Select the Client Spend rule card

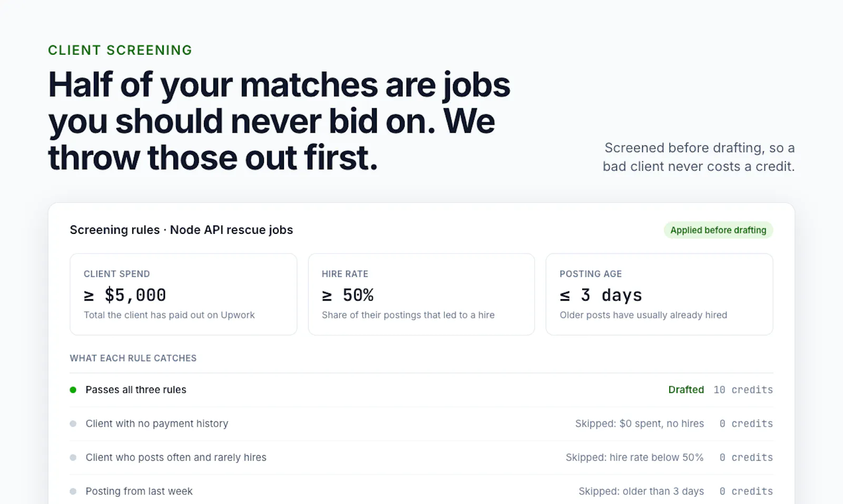coord(183,294)
